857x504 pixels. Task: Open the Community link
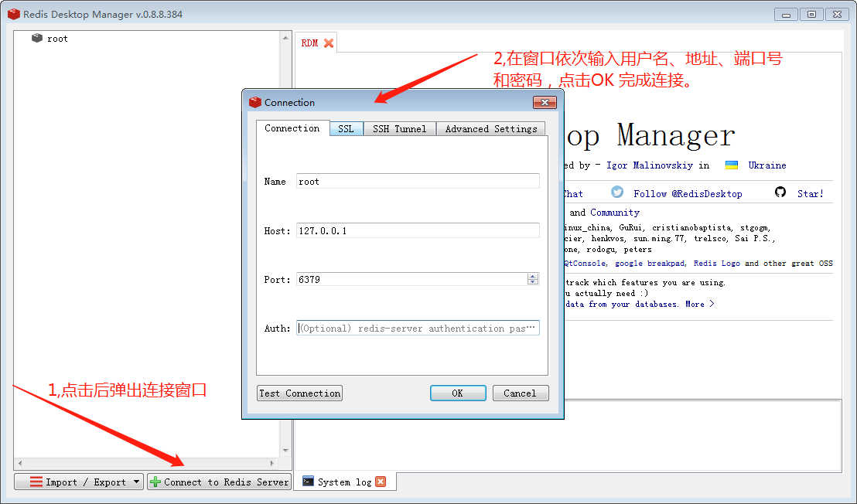(x=615, y=213)
